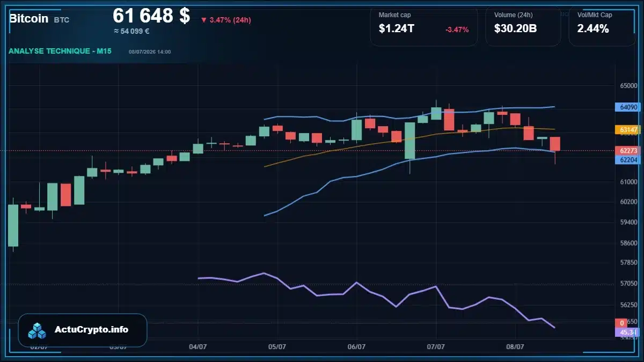Click the last red candle on the chart
Viewport: 644px width, 362px height.
point(555,144)
